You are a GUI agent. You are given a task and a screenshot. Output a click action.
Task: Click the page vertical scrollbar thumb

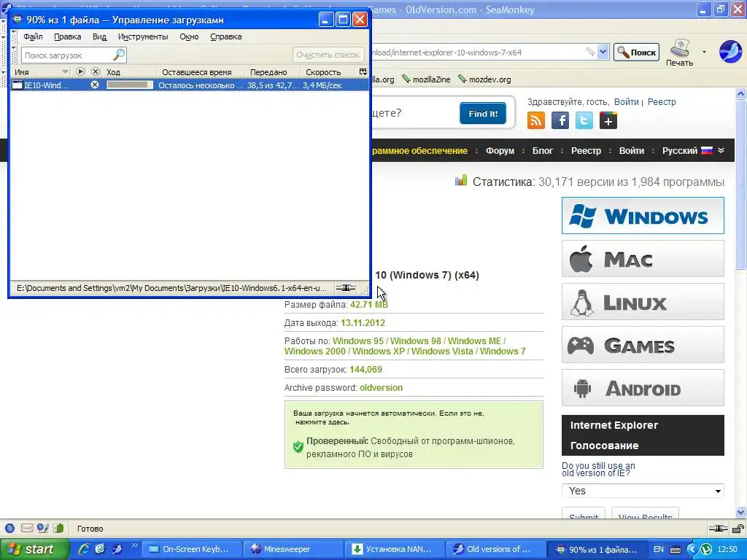tap(740, 185)
